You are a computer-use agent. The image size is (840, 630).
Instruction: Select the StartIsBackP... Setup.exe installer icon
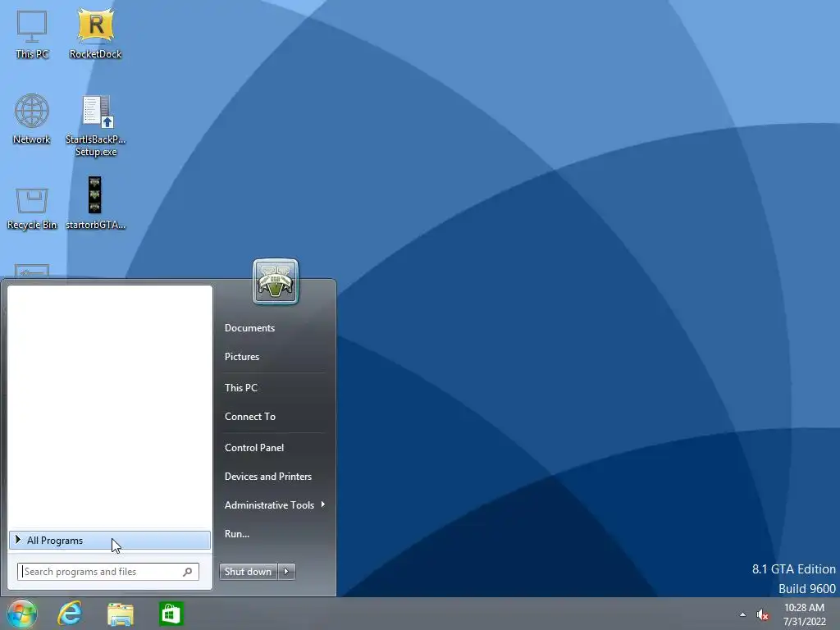coord(95,126)
